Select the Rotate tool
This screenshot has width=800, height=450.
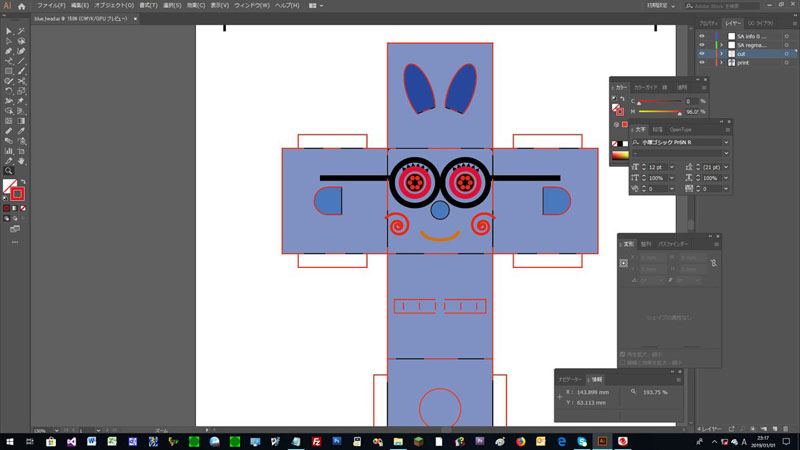(9, 91)
